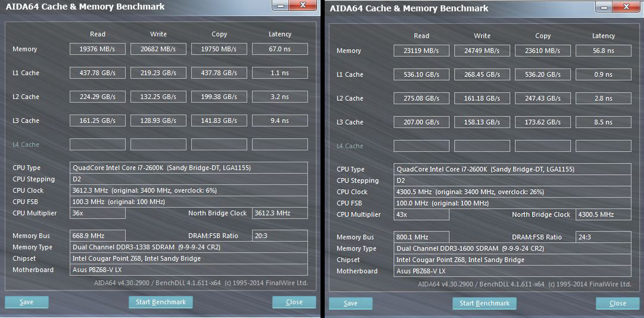The height and width of the screenshot is (318, 644).
Task: Select L1 Cache write 268.45 GB/s
Action: [482, 75]
